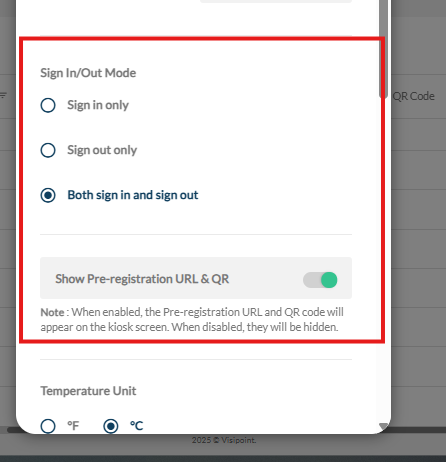Click the dialog vertical scrollbar thumb

[383, 48]
